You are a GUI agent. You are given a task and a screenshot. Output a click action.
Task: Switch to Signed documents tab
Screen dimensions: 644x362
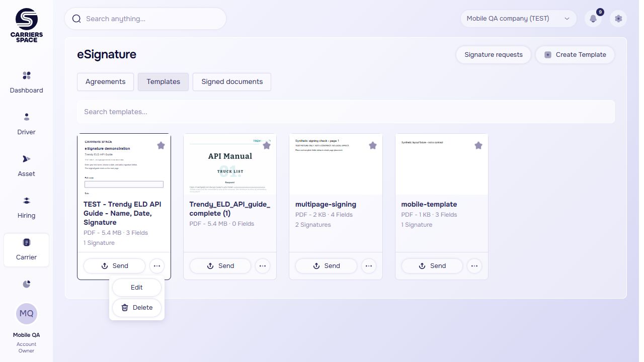232,82
